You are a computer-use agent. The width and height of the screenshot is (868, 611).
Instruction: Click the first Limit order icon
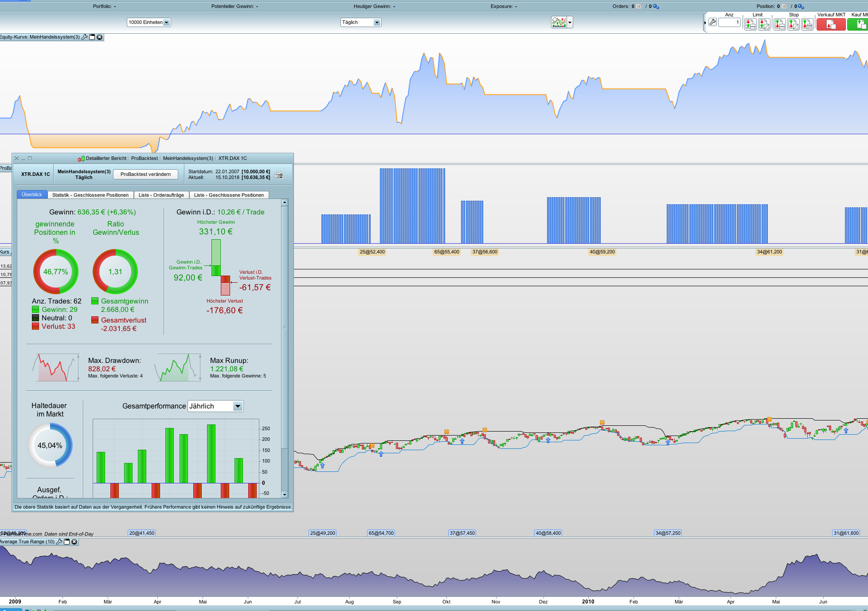pos(750,24)
